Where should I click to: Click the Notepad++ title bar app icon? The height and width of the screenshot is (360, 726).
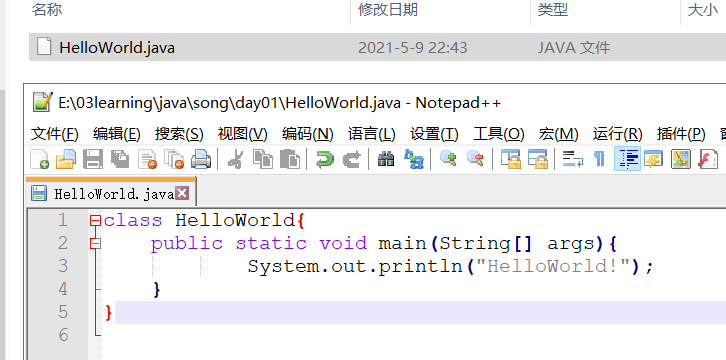(43, 102)
